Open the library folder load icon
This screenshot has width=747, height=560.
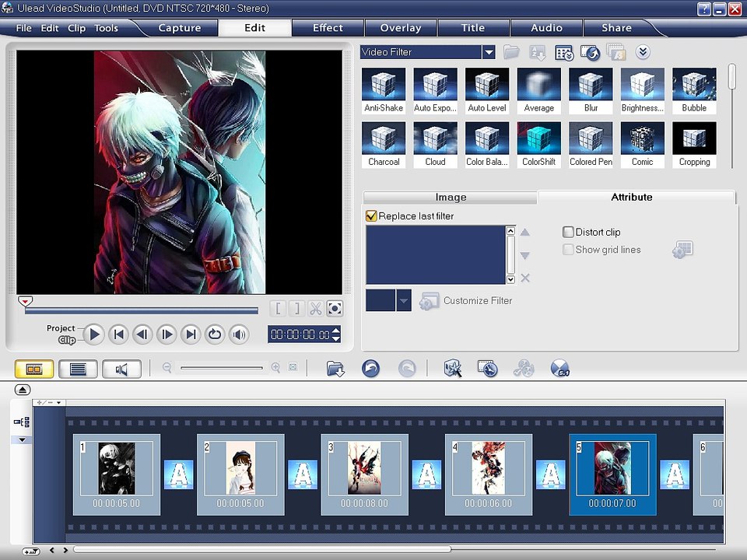coord(511,52)
